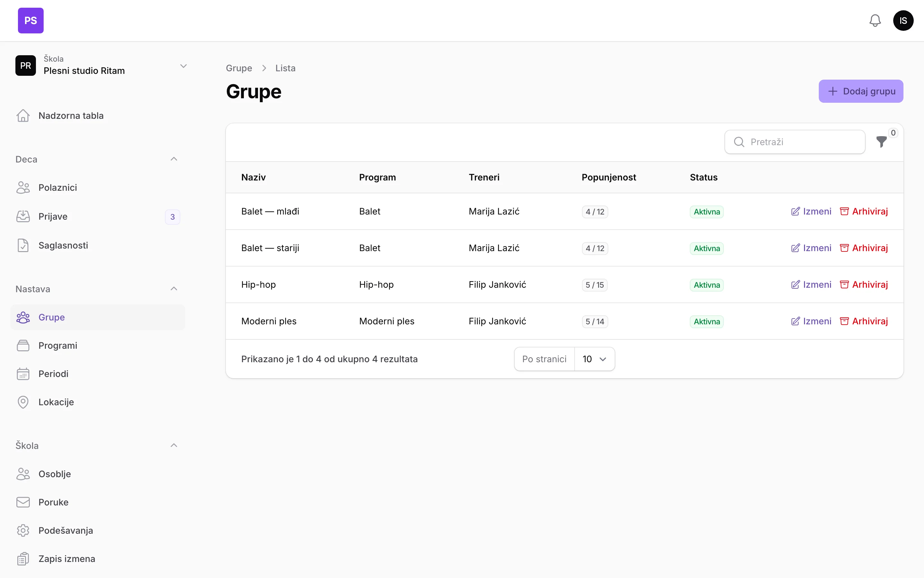Click the Podešavanja gear icon

[x=23, y=530]
